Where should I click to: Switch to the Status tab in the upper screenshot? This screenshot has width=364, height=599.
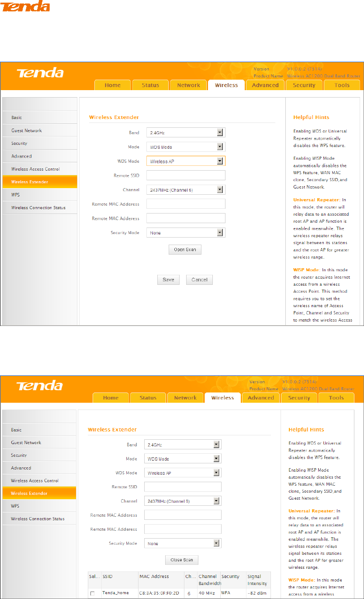tap(150, 85)
